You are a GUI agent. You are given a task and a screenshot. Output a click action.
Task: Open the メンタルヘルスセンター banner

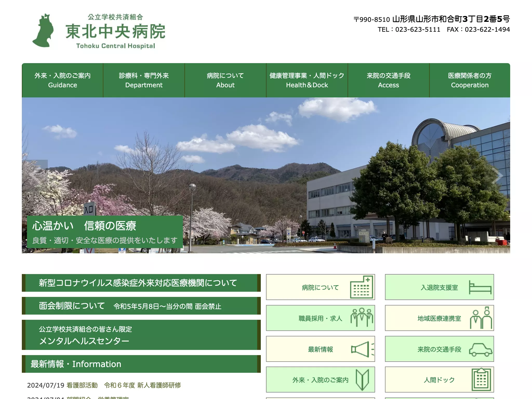tap(141, 335)
